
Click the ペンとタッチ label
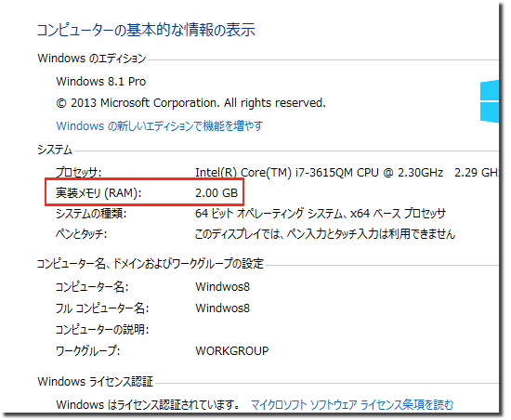pos(81,234)
